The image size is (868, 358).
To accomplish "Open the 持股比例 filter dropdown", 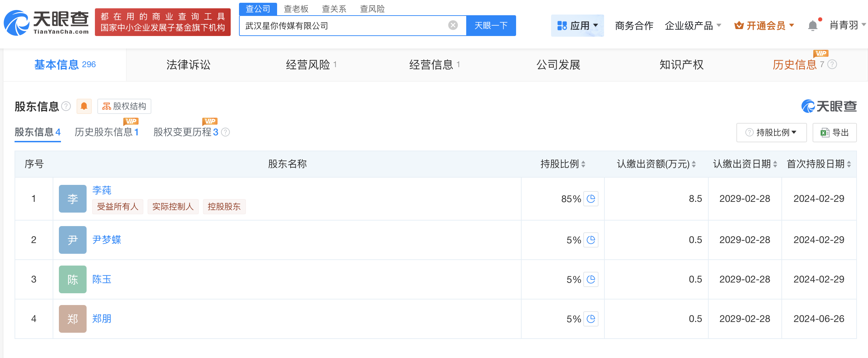I will 771,133.
